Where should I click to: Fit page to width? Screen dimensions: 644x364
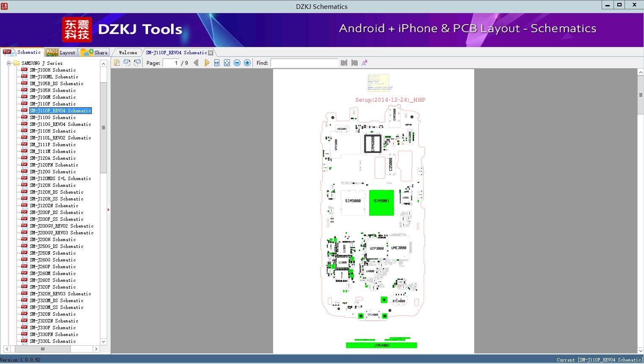click(217, 63)
